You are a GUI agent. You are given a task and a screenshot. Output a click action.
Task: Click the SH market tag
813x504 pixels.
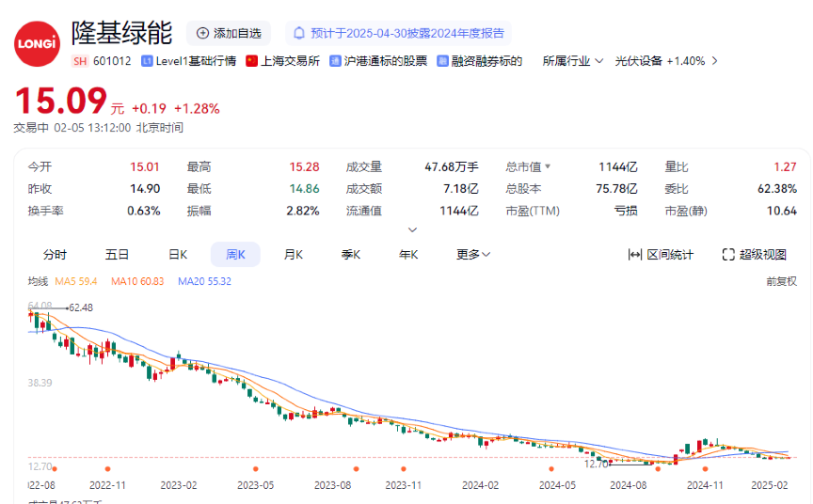coord(80,61)
